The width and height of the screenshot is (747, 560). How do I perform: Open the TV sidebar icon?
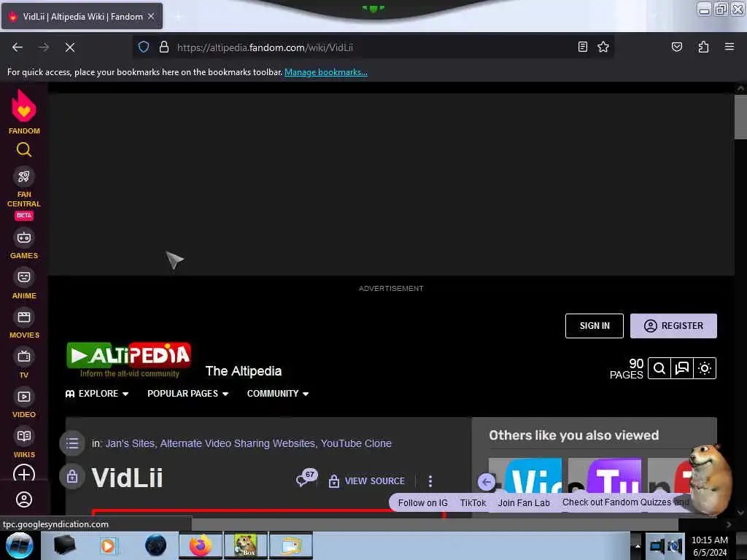coord(24,357)
